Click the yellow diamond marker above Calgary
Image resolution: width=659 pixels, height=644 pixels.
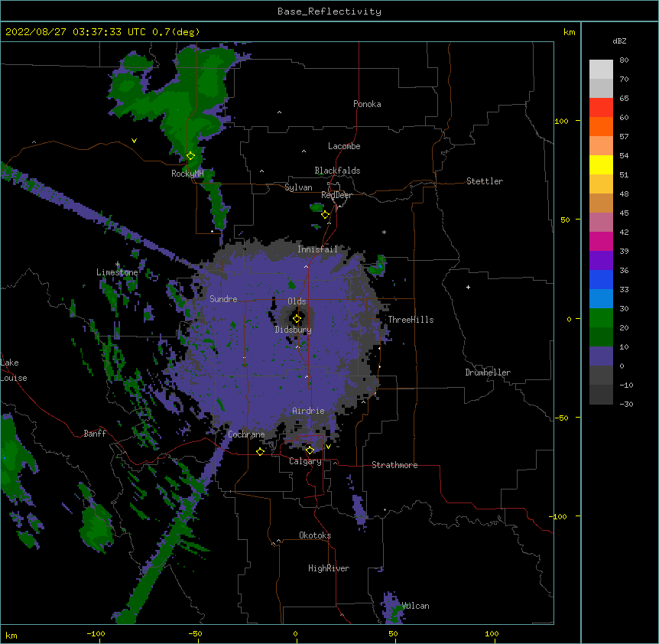(x=310, y=450)
